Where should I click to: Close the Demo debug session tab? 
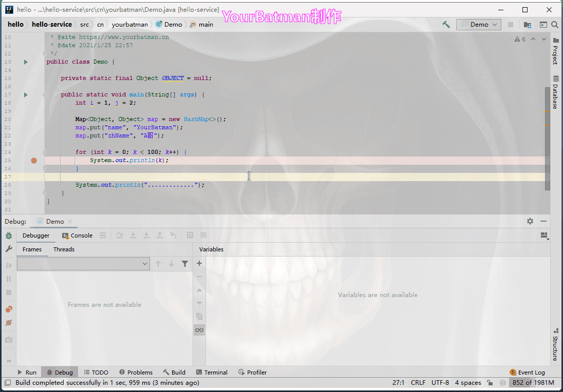70,222
